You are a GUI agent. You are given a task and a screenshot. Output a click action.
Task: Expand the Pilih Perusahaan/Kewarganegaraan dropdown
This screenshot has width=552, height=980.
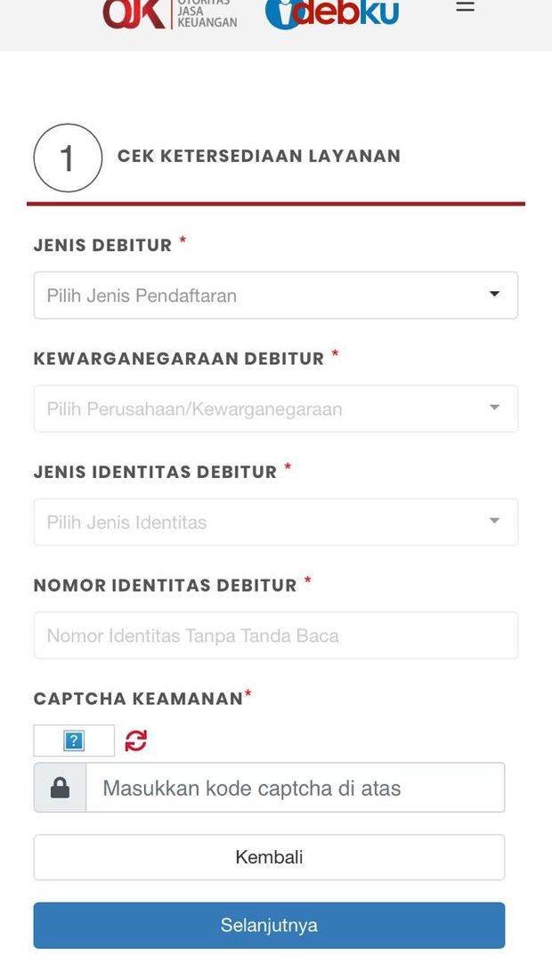[x=275, y=409]
